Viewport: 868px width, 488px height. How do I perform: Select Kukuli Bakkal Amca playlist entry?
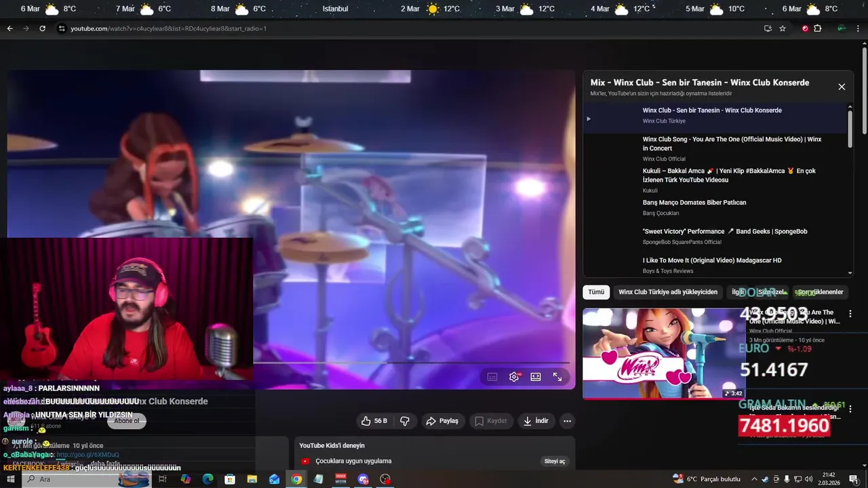pos(715,180)
